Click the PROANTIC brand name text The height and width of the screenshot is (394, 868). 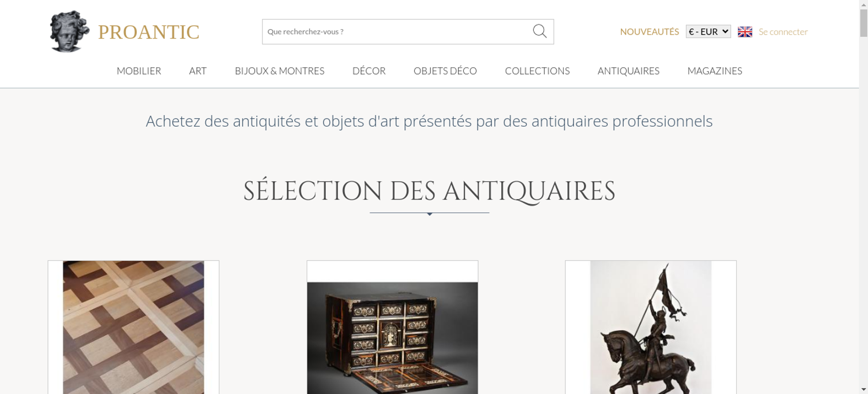(x=148, y=32)
